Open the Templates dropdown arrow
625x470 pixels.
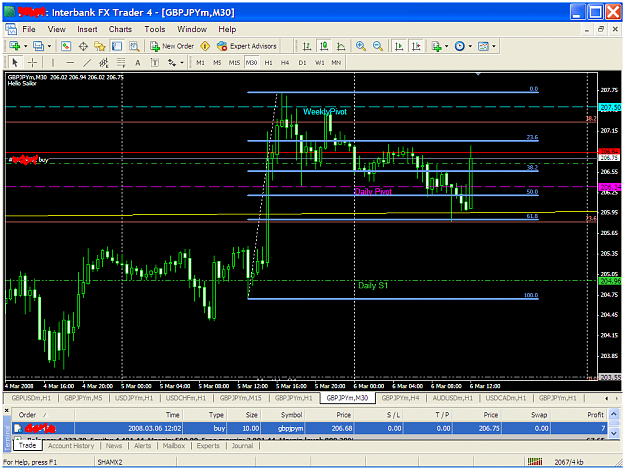point(494,46)
